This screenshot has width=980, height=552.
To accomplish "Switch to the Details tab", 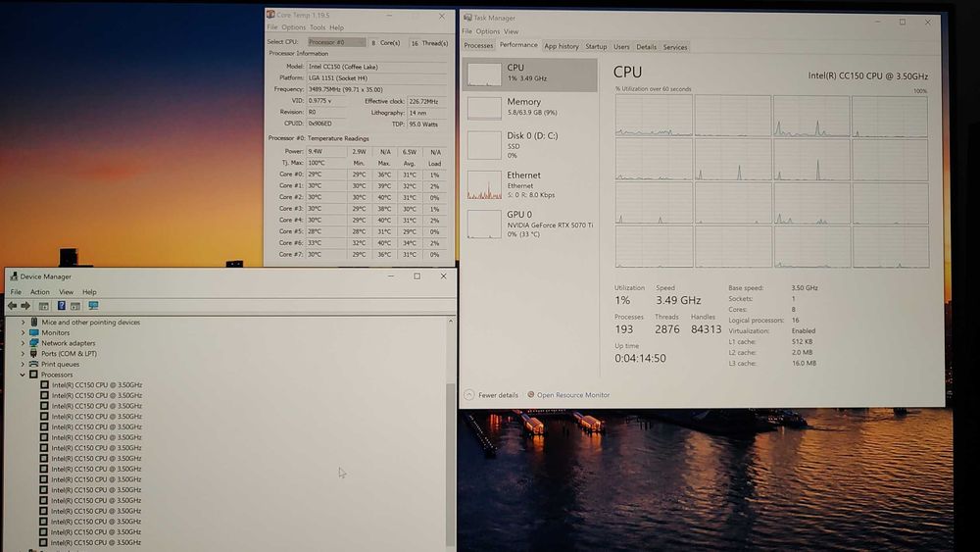I will [x=646, y=47].
